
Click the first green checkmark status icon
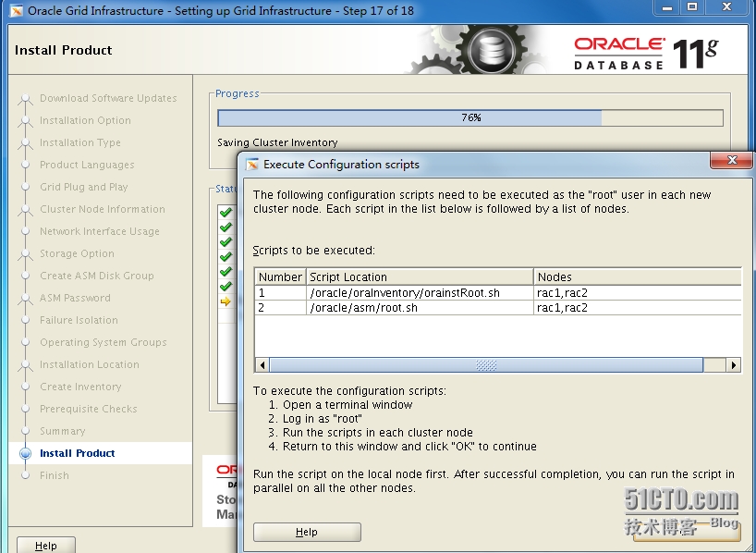coord(226,212)
